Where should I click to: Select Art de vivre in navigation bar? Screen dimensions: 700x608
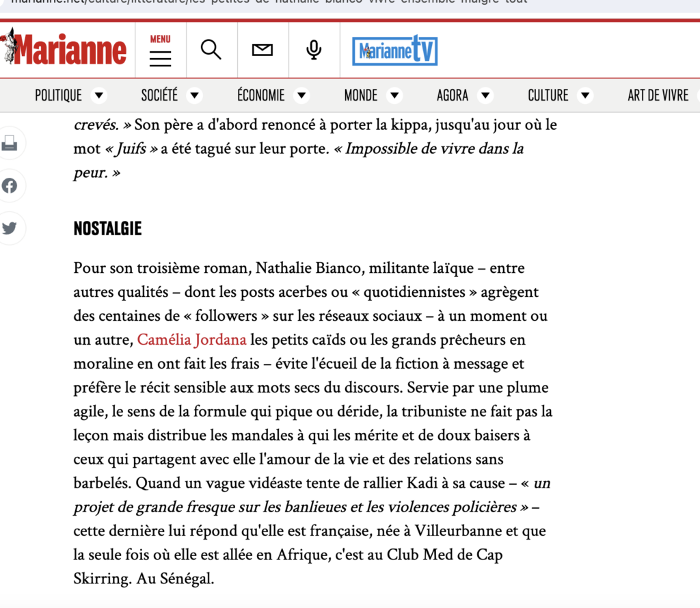pos(658,96)
